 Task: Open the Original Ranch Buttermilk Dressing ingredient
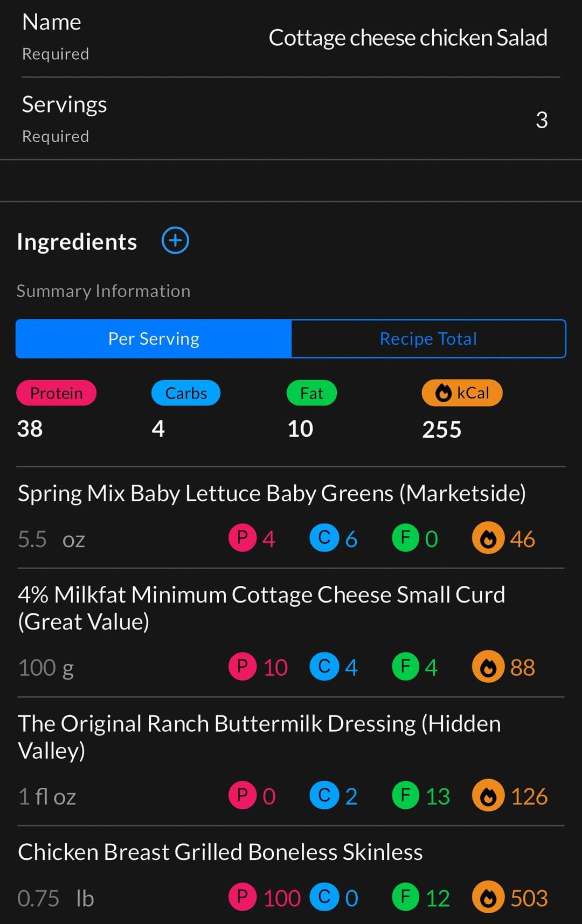click(x=259, y=737)
